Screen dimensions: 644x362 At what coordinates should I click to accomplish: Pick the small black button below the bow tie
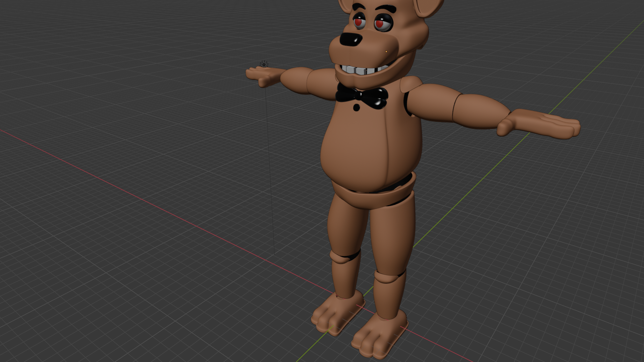click(356, 108)
